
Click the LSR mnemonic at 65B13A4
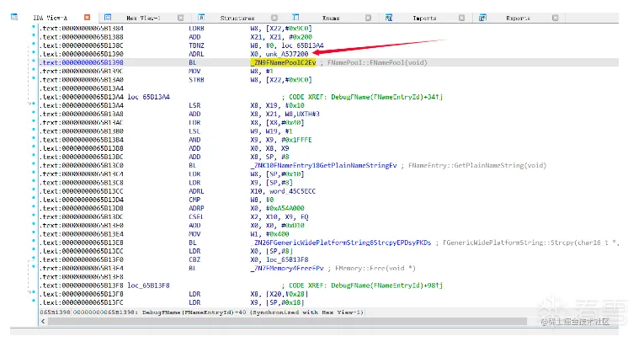pyautogui.click(x=194, y=105)
